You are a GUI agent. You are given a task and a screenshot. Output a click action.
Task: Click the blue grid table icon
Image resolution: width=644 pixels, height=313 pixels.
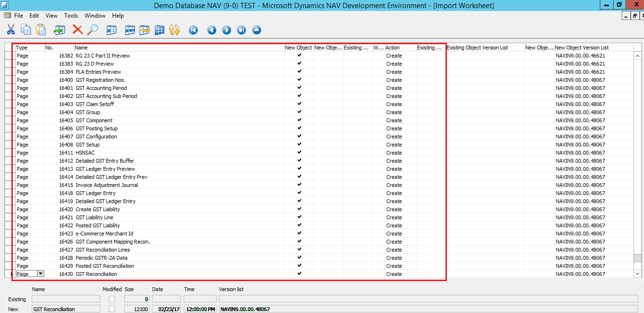(x=159, y=30)
